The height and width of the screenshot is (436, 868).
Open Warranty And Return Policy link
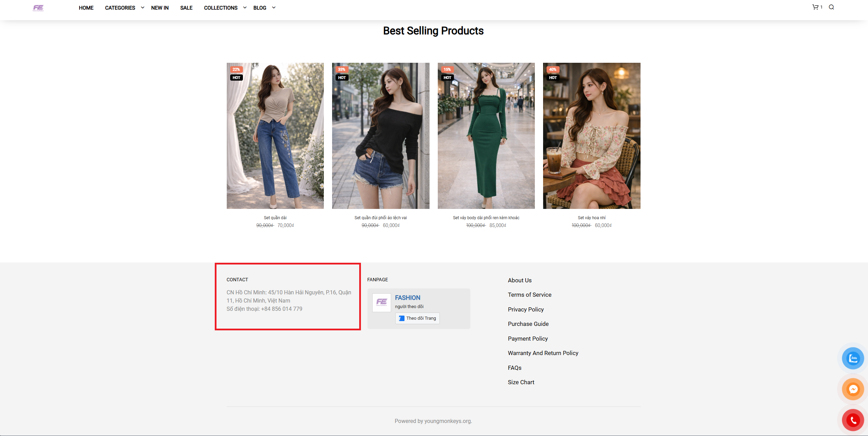(x=543, y=353)
